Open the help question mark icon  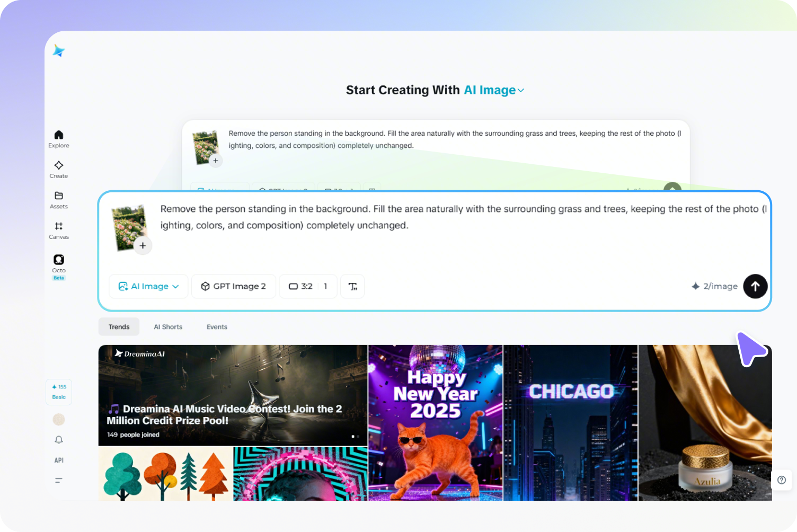pyautogui.click(x=782, y=480)
